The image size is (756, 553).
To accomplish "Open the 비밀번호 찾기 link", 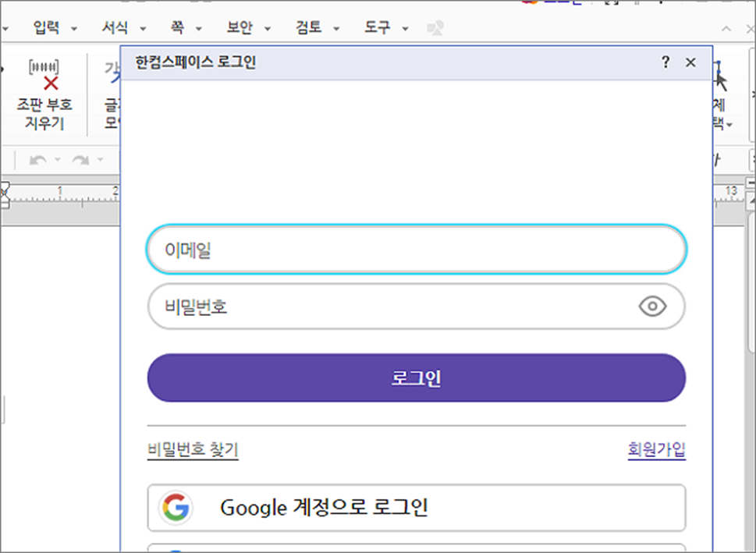I will pyautogui.click(x=193, y=450).
